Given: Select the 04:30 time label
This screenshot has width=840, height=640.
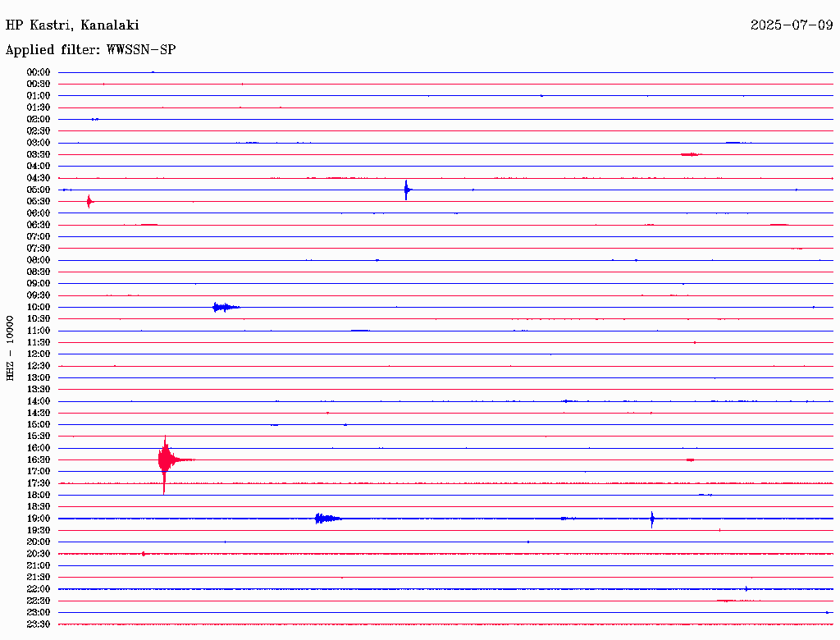Looking at the screenshot, I should pyautogui.click(x=39, y=178).
